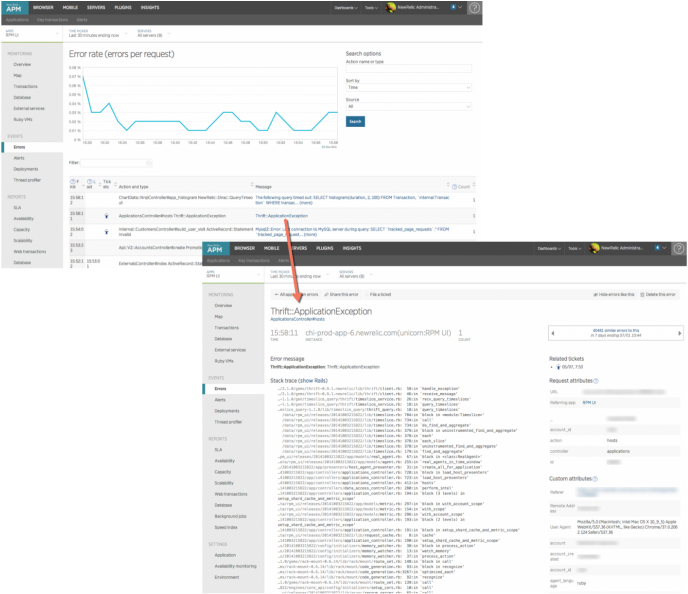Select Deployments in the error list window sidebar

click(26, 169)
